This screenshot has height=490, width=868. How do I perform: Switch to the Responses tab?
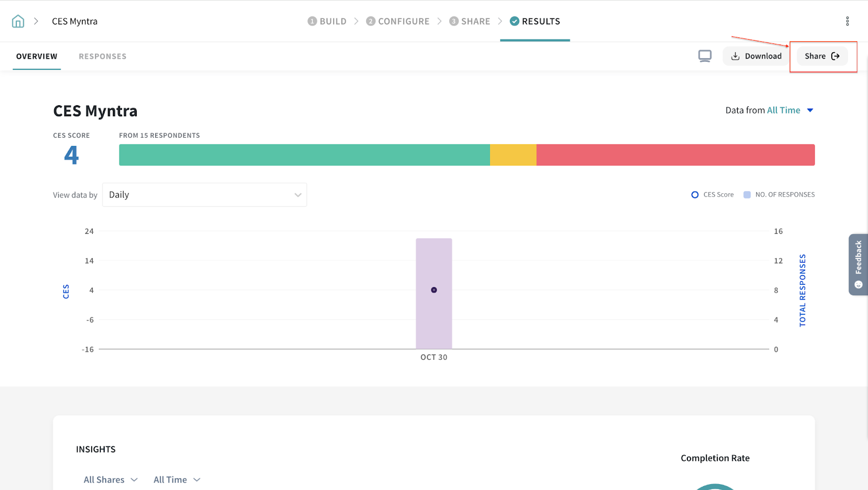point(103,56)
